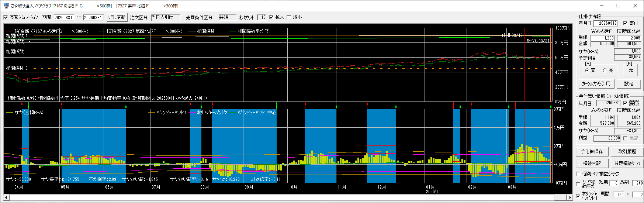The image size is (644, 203).
Task: Click the カーソルから引用 button
Action: pyautogui.click(x=596, y=84)
